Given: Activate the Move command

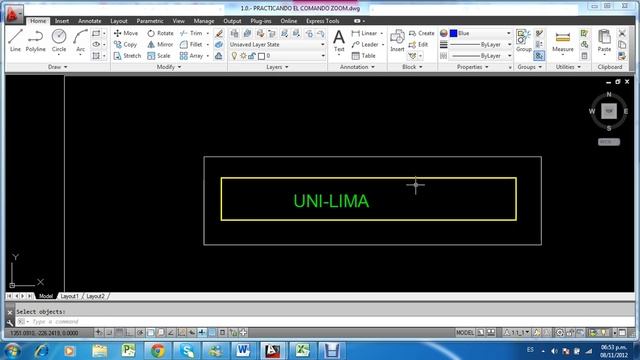Looking at the screenshot, I should (x=126, y=33).
